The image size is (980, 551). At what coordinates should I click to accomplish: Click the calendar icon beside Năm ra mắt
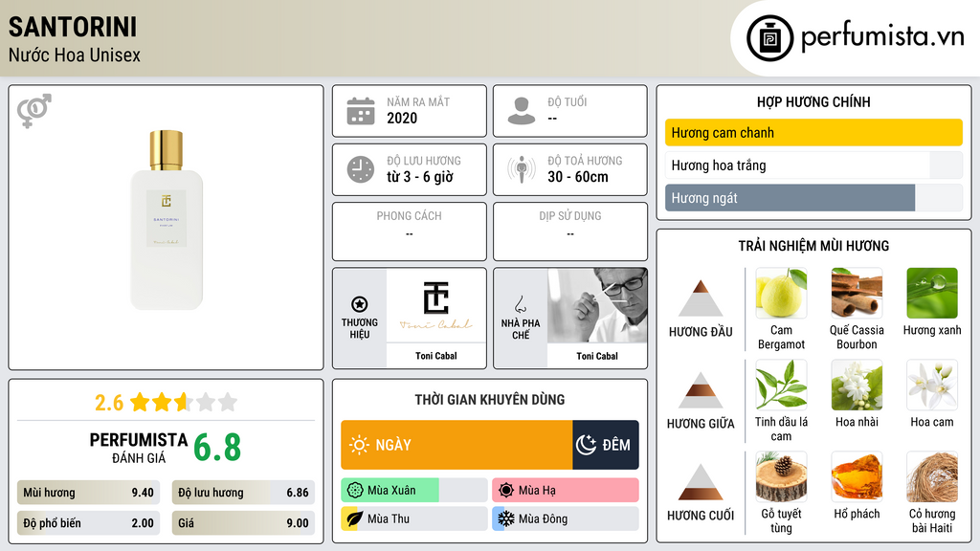pos(361,111)
